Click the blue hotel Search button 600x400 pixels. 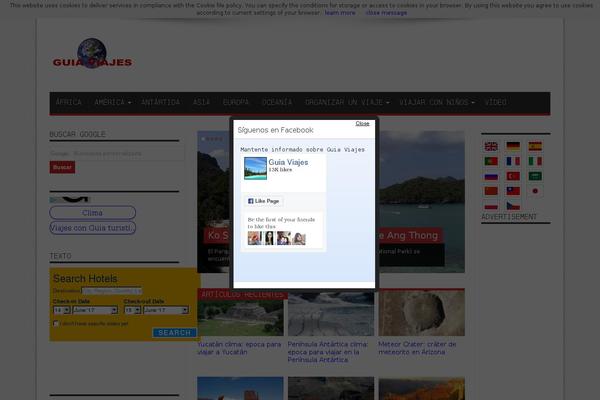click(x=174, y=333)
